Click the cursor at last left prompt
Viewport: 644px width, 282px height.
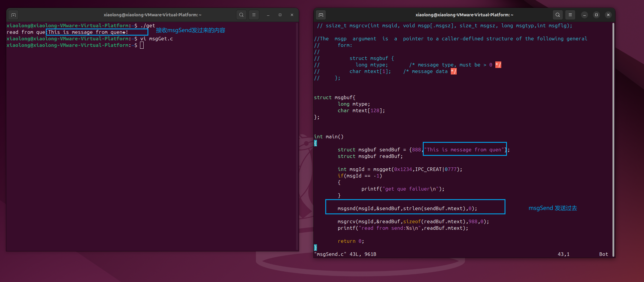[x=142, y=45]
